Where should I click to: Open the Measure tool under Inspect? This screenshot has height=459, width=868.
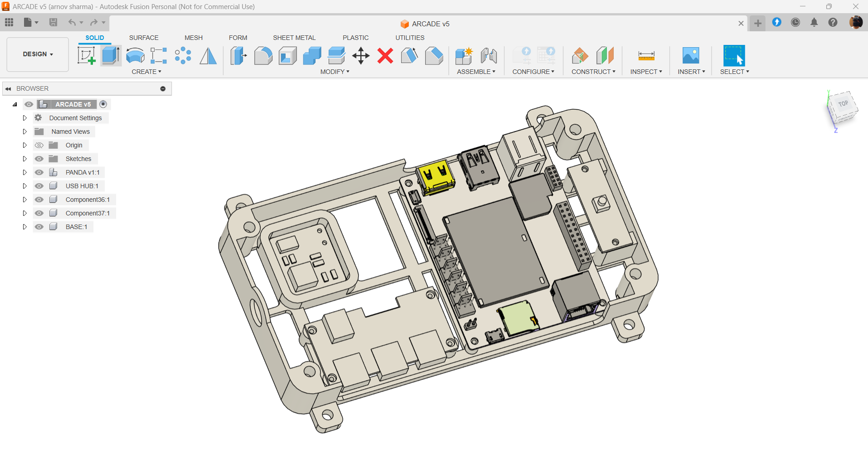click(646, 56)
